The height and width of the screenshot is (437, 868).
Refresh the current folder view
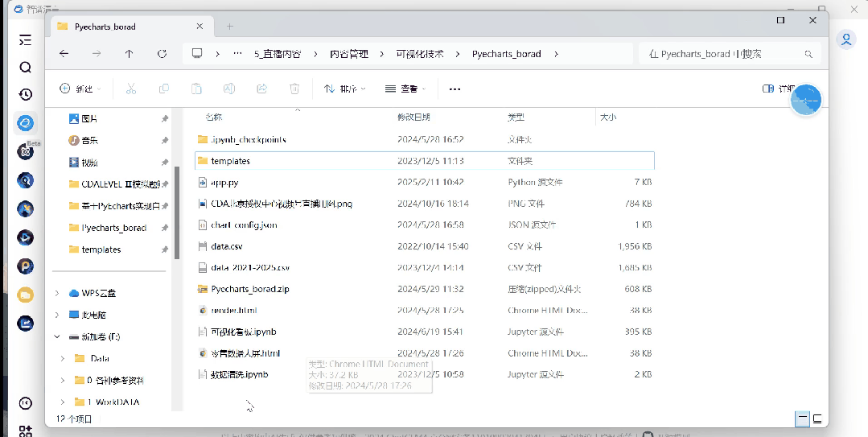[x=162, y=54]
